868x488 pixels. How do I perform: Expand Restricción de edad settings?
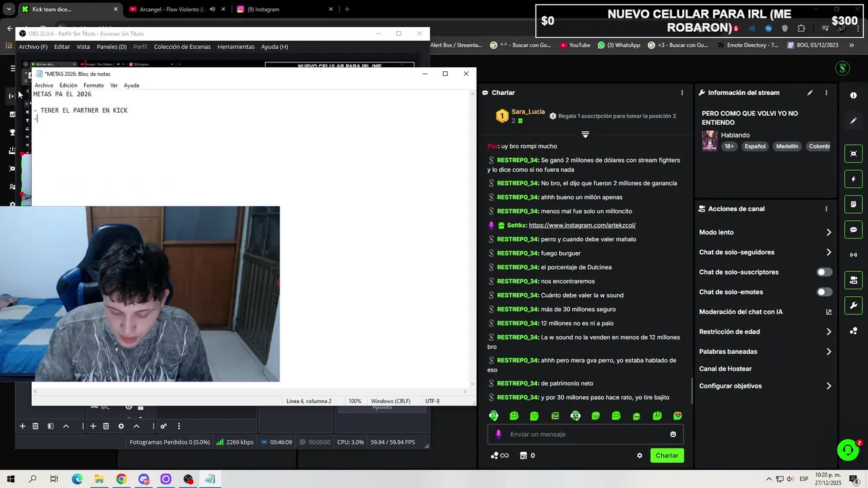829,332
